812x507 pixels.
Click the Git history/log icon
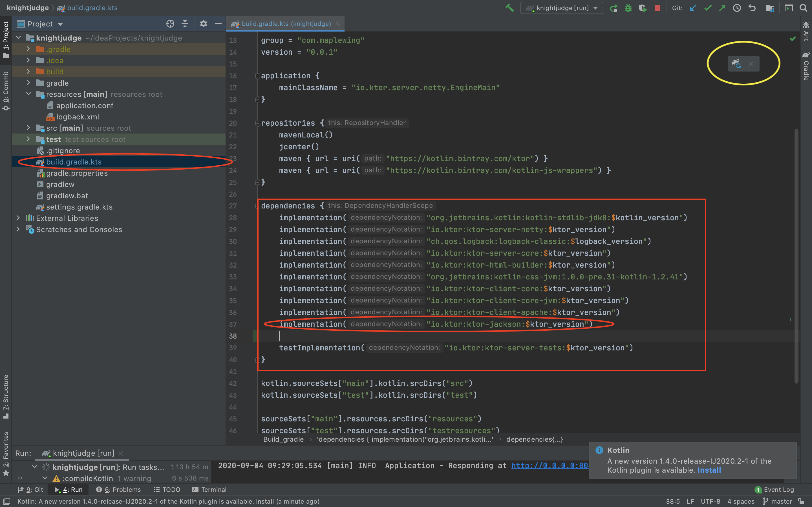click(x=738, y=8)
